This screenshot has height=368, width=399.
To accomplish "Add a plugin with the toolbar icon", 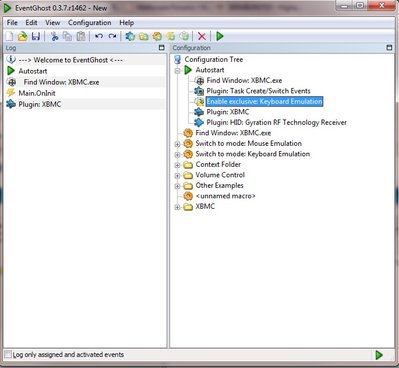I will pos(130,36).
